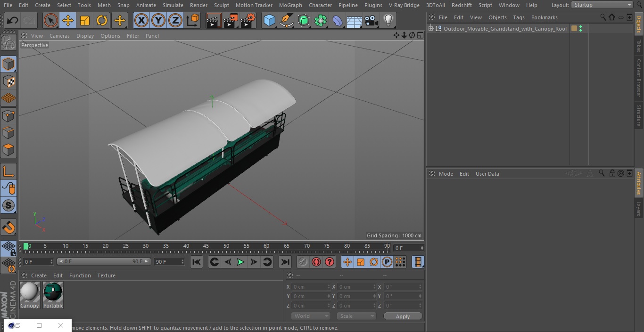Click frame 45 on the timeline ruler
This screenshot has width=644, height=332.
[206, 246]
